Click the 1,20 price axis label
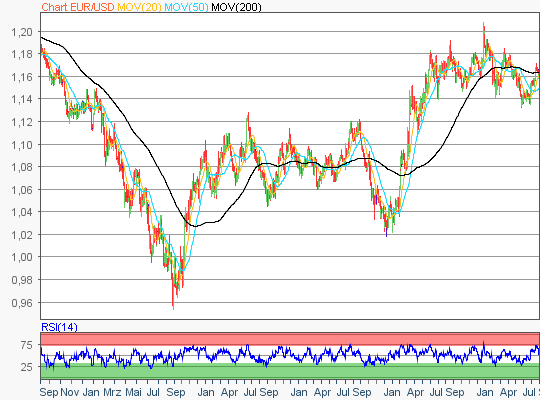The height and width of the screenshot is (400, 540). (x=22, y=32)
